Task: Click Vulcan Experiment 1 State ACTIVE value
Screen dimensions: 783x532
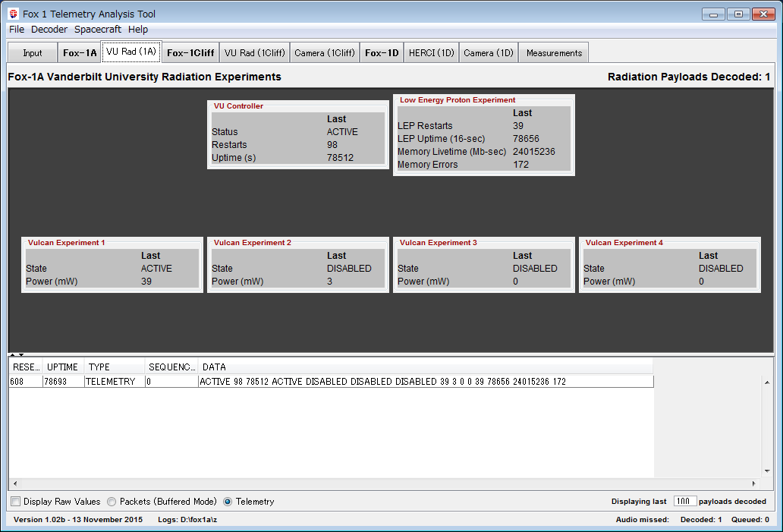Action: click(156, 269)
